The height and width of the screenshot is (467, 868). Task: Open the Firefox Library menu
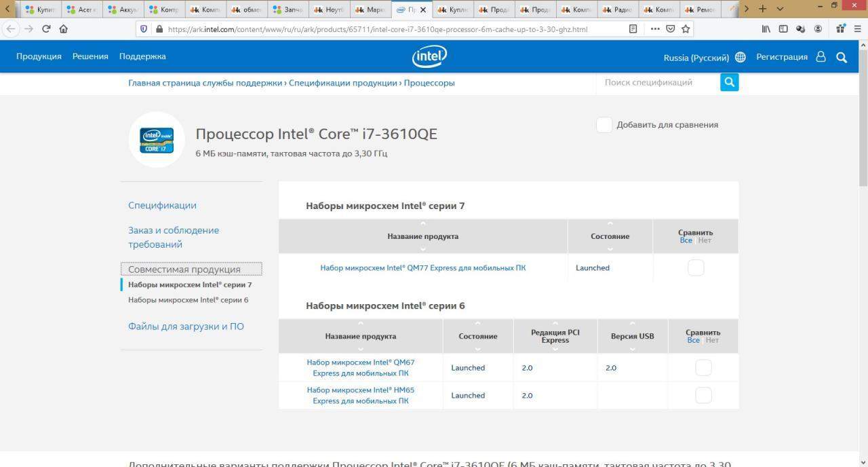coord(766,29)
